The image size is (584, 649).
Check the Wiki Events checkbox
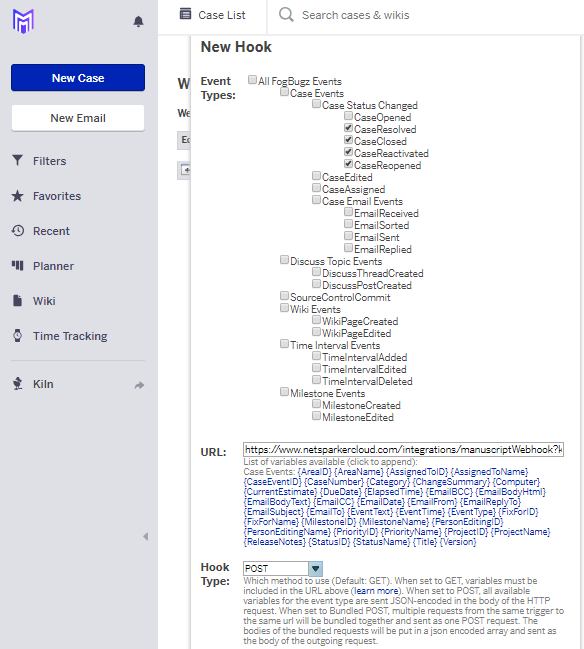pyautogui.click(x=284, y=308)
